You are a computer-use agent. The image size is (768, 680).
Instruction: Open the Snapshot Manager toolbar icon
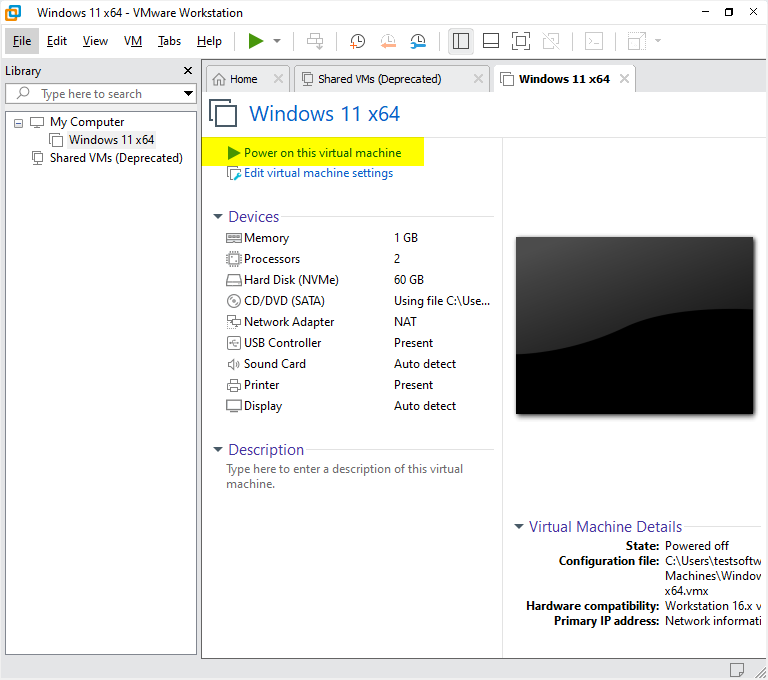(x=418, y=41)
